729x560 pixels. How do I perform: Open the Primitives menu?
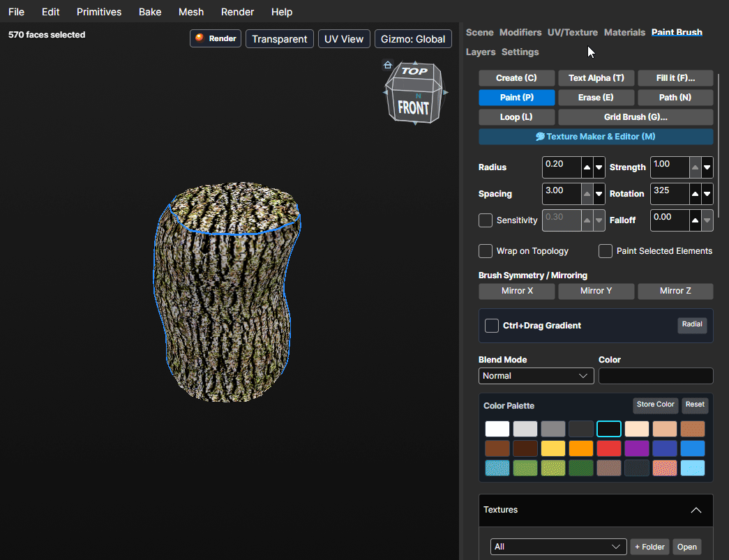[x=99, y=12]
